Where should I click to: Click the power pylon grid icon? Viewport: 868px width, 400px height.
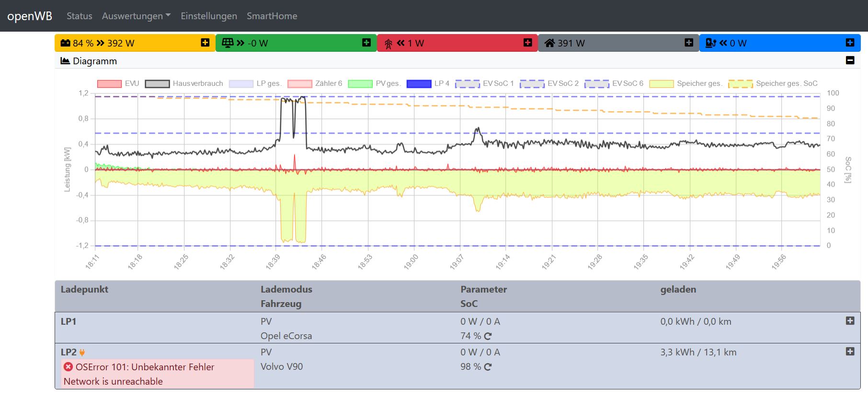click(x=388, y=44)
